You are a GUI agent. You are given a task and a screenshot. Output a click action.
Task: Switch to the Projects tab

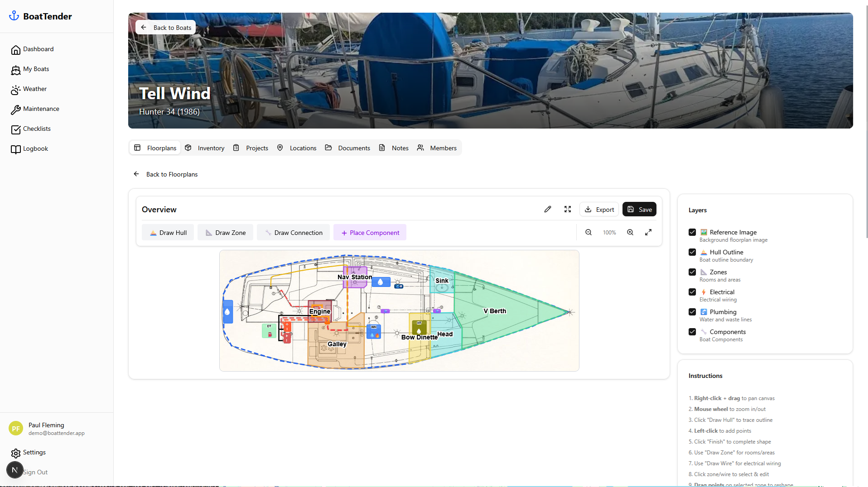coord(251,148)
